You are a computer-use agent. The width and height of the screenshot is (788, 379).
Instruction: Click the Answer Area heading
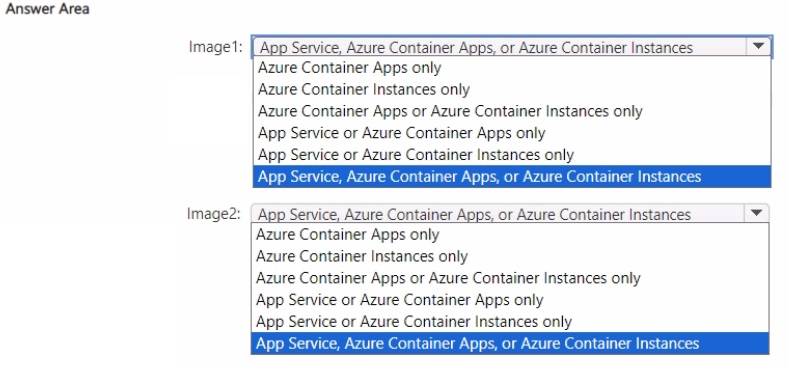click(47, 9)
